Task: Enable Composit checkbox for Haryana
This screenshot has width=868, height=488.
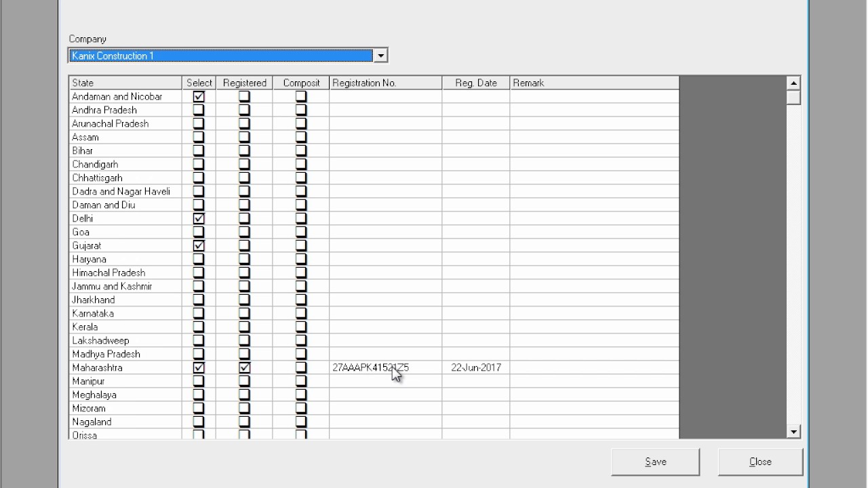Action: coord(301,259)
